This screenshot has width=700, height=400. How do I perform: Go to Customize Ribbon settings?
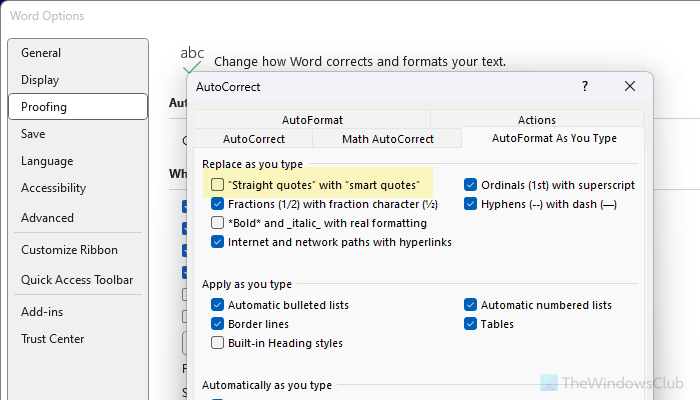pyautogui.click(x=69, y=250)
